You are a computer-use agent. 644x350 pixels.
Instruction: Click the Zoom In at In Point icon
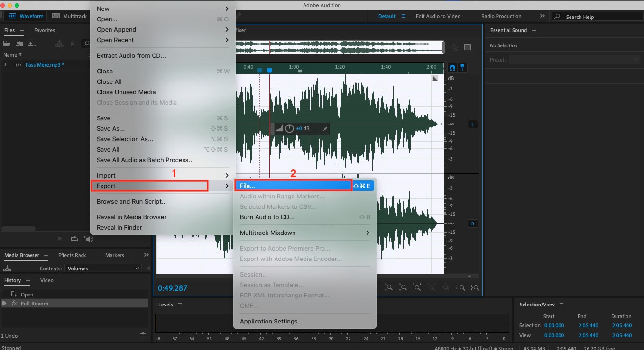[460, 287]
